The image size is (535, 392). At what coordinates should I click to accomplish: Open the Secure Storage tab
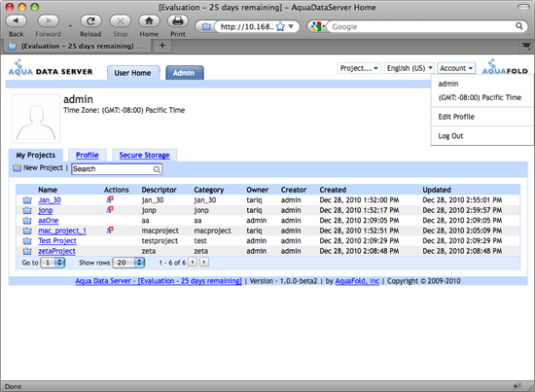[144, 155]
